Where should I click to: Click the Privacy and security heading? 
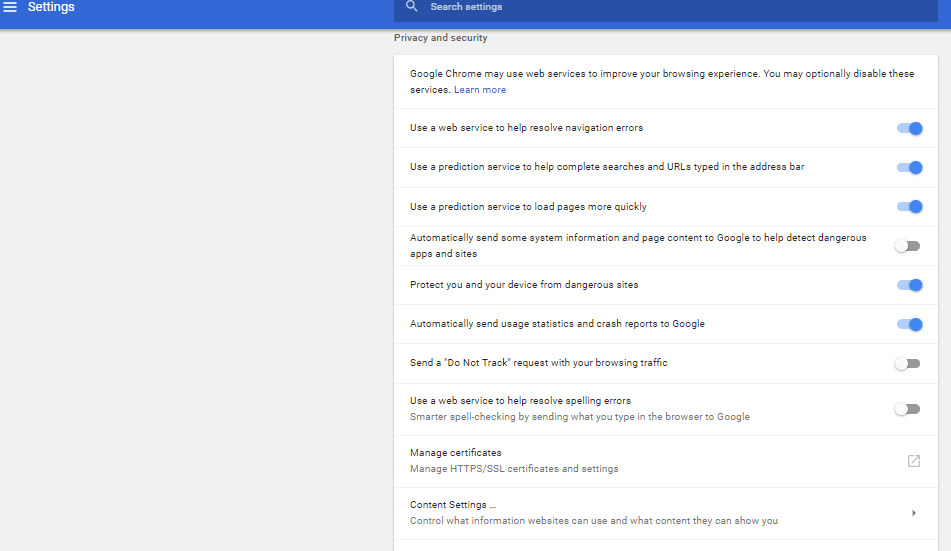click(x=440, y=38)
